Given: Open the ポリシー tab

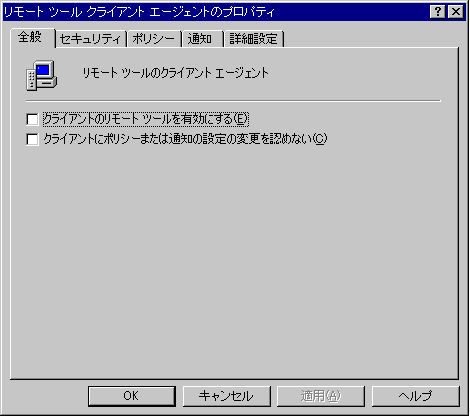Looking at the screenshot, I should click(153, 39).
